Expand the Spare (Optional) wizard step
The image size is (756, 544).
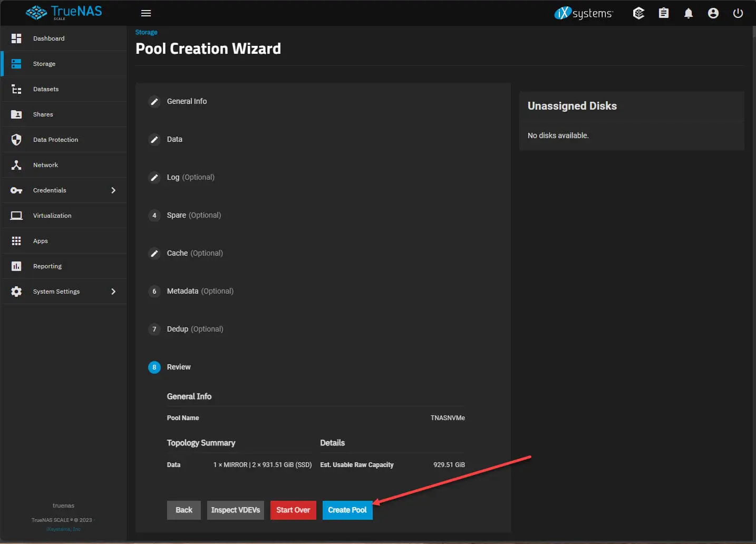pyautogui.click(x=193, y=215)
